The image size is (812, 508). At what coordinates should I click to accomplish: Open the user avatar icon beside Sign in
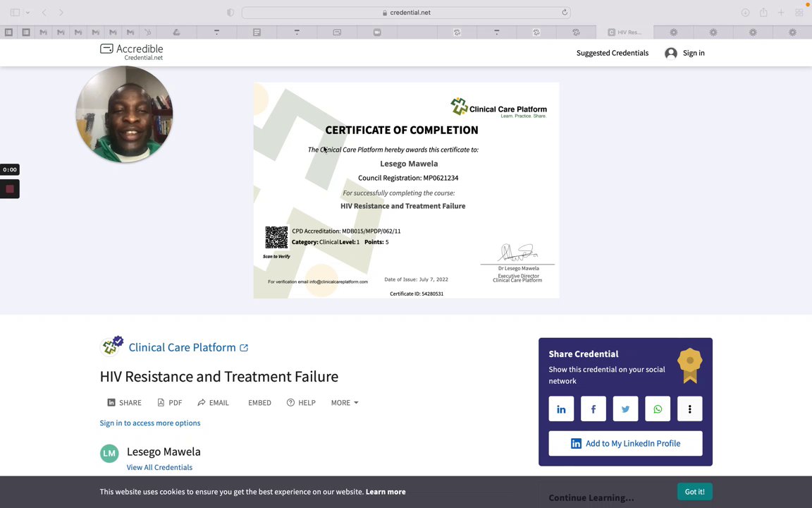coord(670,54)
